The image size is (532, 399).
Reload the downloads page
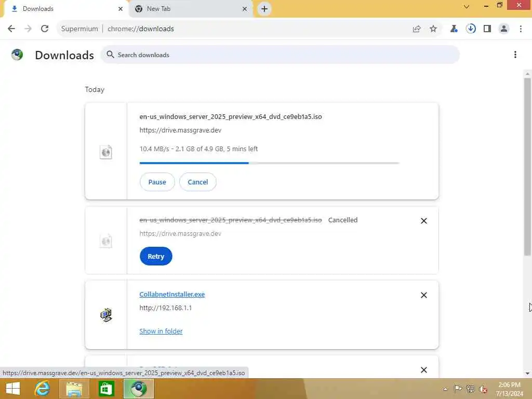coord(45,29)
